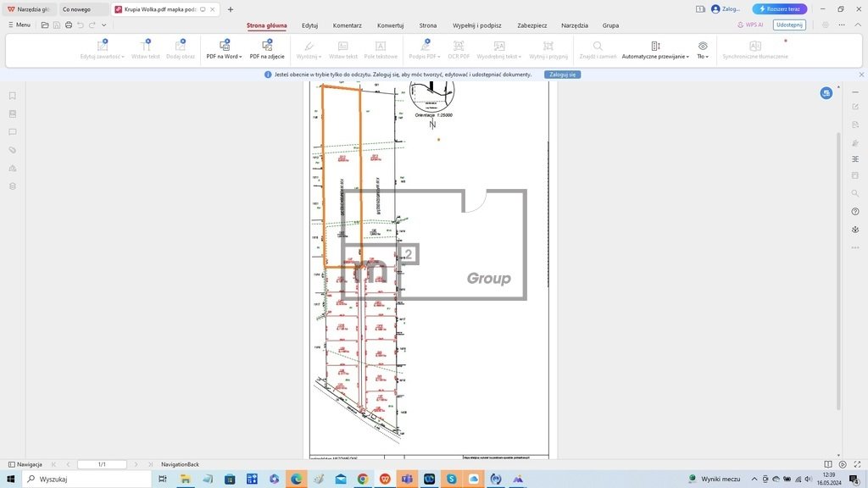Open the file folder icon in quick toolbar
The width and height of the screenshot is (868, 488).
point(45,25)
